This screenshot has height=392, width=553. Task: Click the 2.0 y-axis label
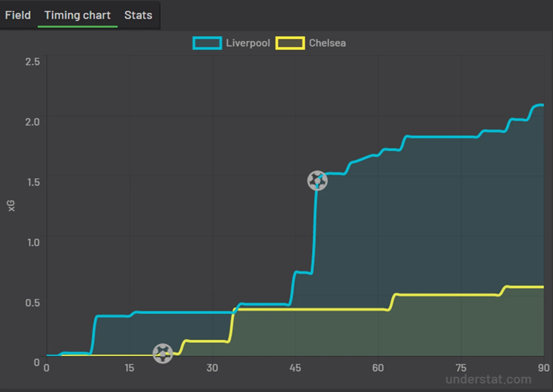click(33, 122)
